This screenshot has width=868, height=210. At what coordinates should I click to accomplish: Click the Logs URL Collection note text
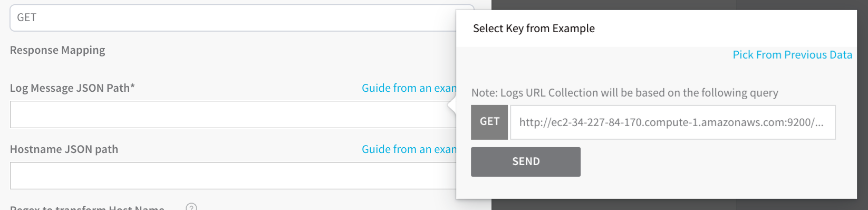pyautogui.click(x=624, y=93)
